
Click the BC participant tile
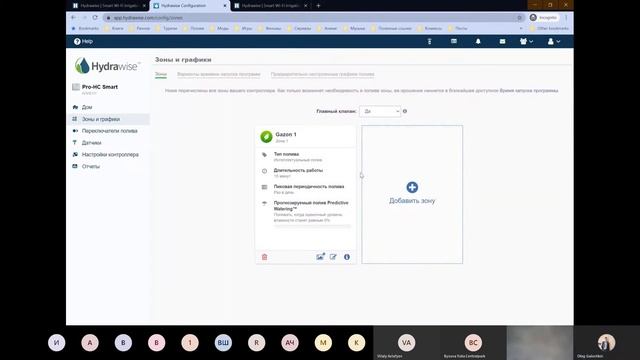(473, 343)
